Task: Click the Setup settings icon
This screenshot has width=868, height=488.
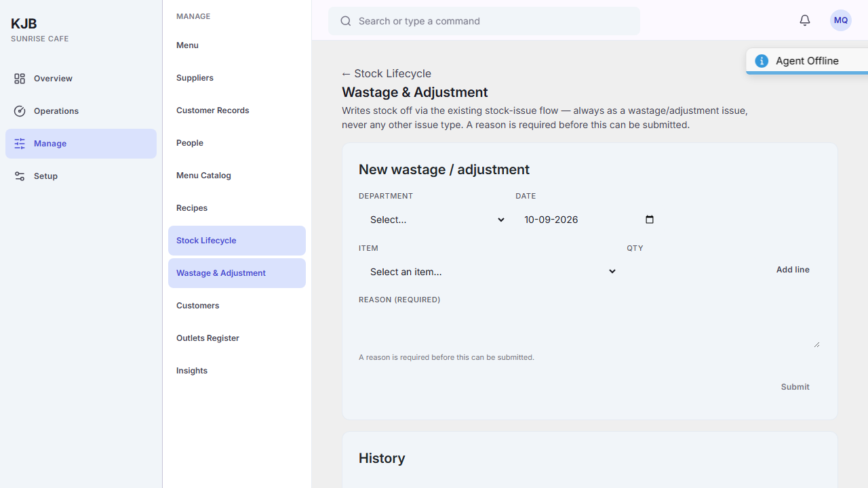Action: coord(20,176)
